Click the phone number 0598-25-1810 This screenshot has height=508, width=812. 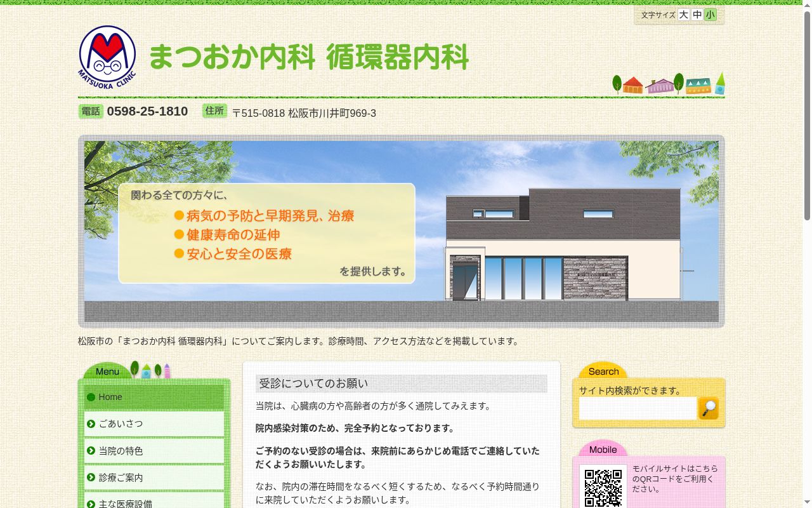coord(147,111)
